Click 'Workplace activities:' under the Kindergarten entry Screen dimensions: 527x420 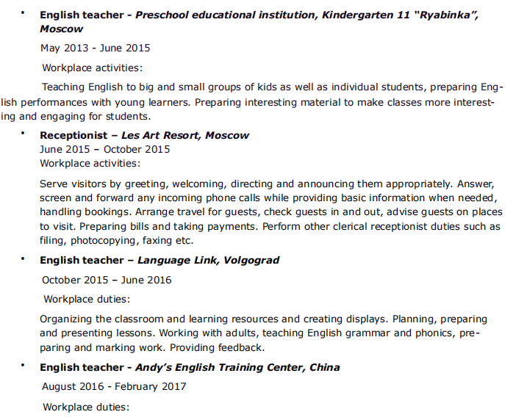tap(92, 68)
